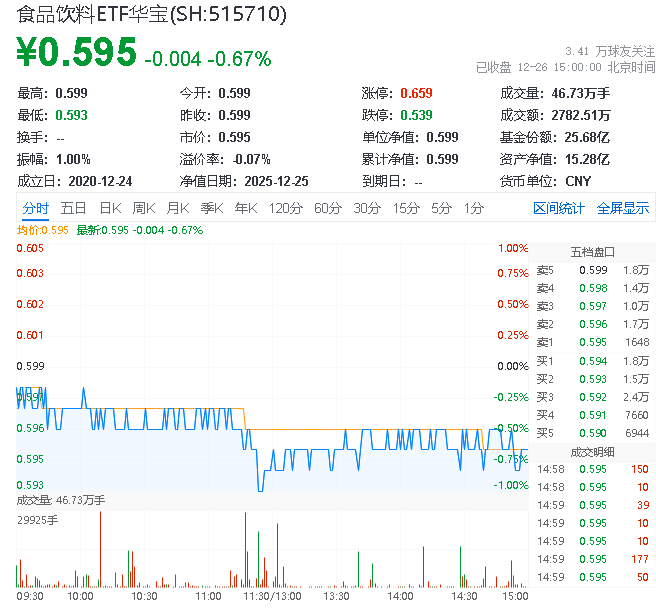Select the 买1 order book row
This screenshot has width=656, height=615.
tap(592, 360)
